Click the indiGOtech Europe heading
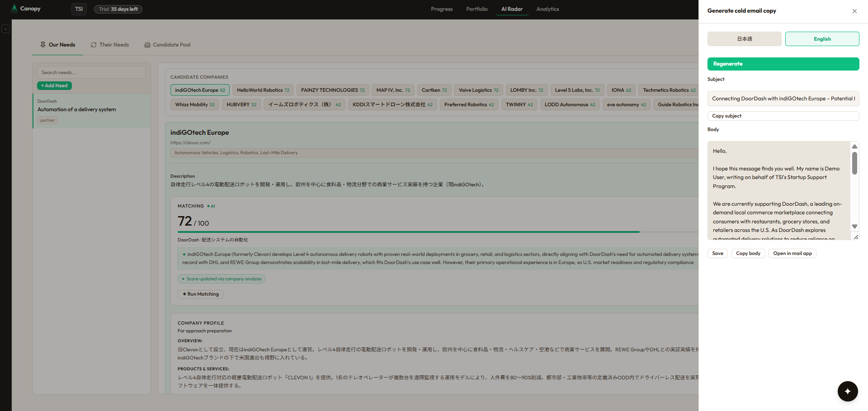868x411 pixels. tap(199, 132)
